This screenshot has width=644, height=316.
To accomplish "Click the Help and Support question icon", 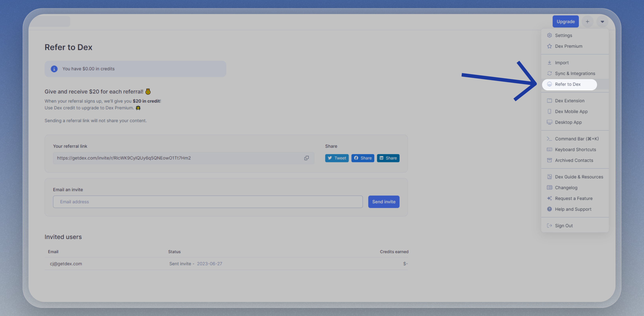I will tap(549, 209).
